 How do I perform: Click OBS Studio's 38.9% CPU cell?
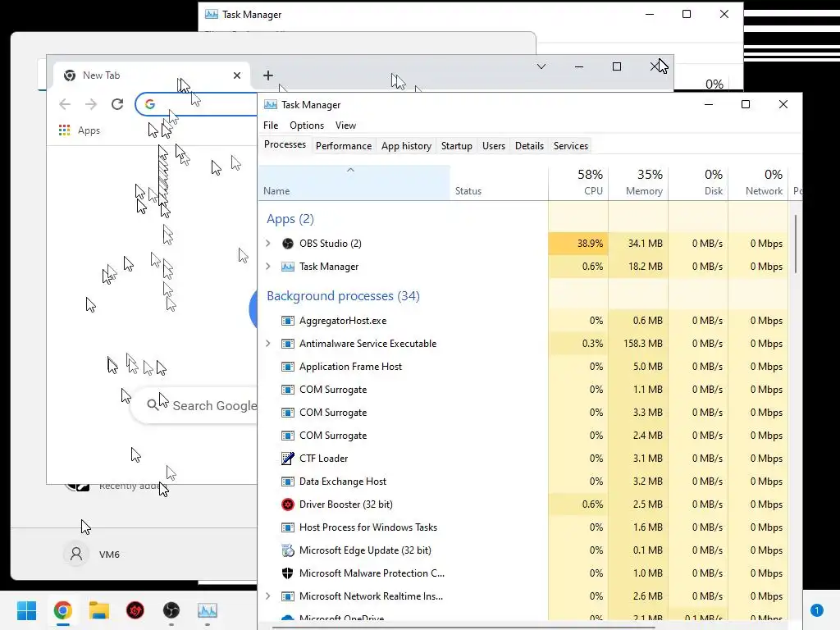point(578,243)
